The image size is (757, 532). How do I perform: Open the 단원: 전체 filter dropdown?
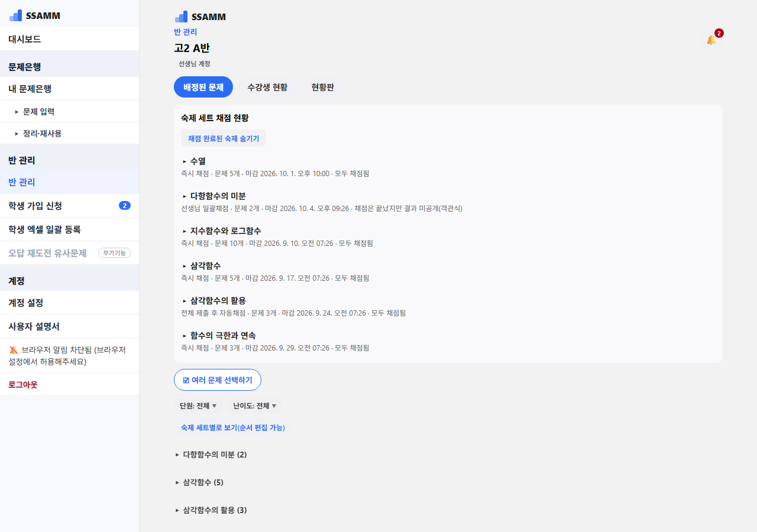coord(198,406)
